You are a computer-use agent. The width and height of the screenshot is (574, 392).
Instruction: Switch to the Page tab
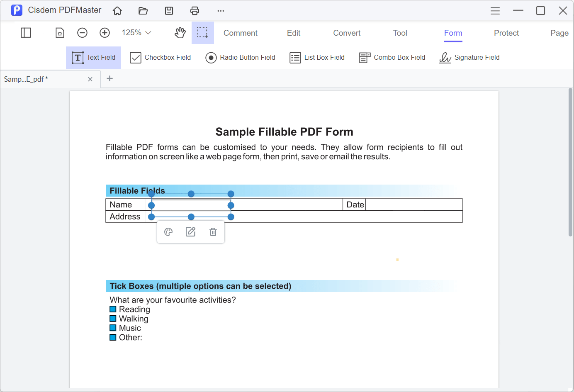point(559,33)
